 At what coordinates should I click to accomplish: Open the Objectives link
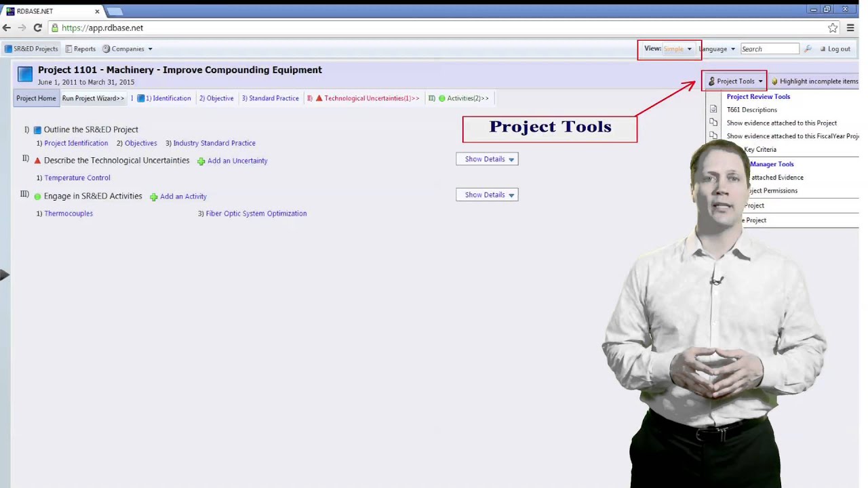point(140,143)
